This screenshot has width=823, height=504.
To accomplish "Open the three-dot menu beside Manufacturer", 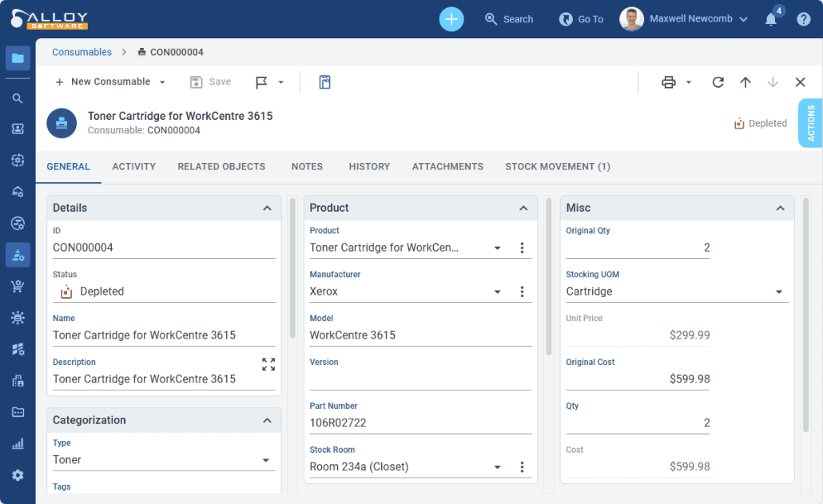I will (x=522, y=291).
